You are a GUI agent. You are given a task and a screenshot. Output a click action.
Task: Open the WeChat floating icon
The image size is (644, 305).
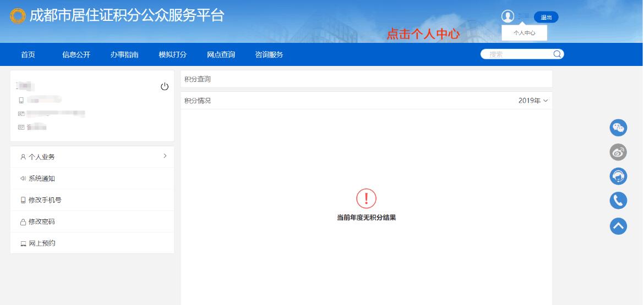click(x=618, y=127)
